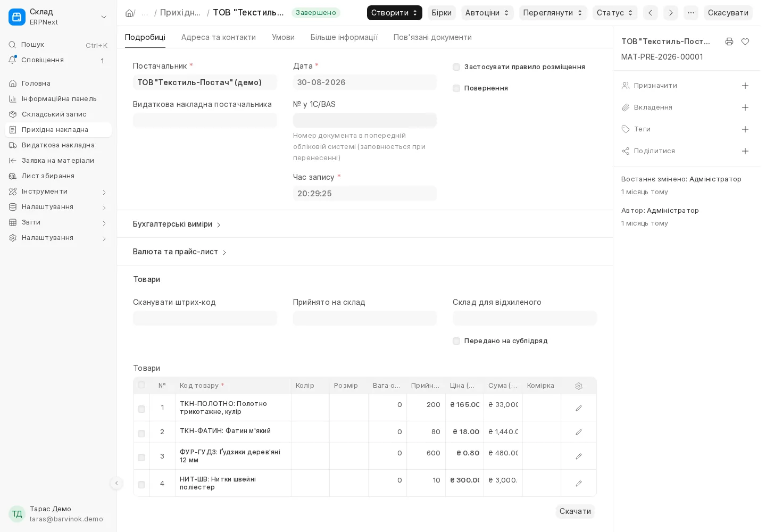Select all rows via header checkbox

tap(141, 385)
